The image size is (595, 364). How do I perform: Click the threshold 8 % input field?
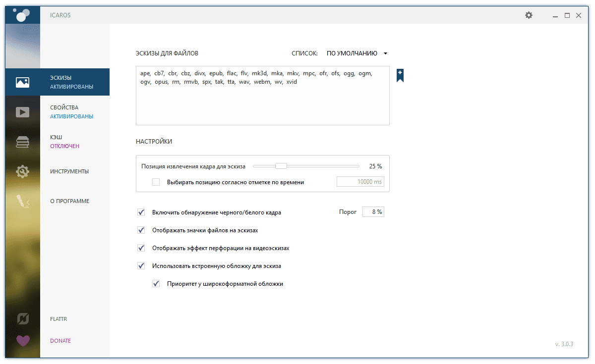[373, 212]
